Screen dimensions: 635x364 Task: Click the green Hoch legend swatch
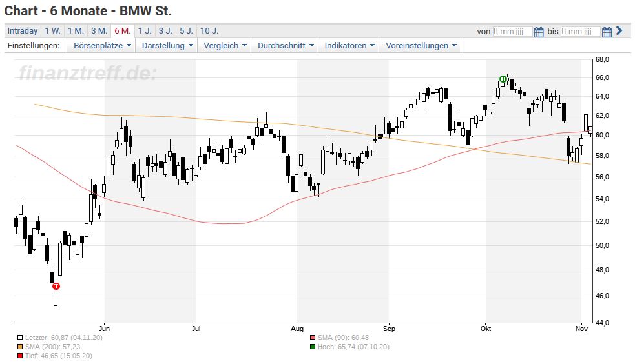point(313,347)
